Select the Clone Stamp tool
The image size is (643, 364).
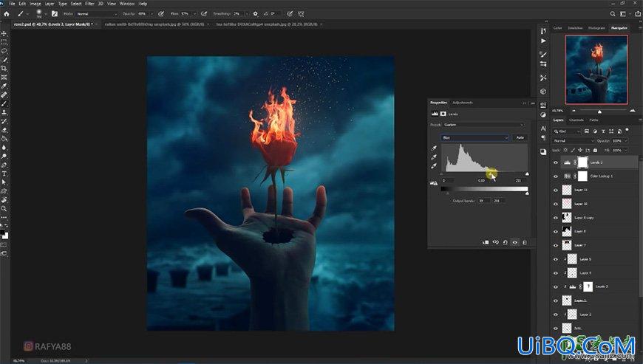click(4, 112)
